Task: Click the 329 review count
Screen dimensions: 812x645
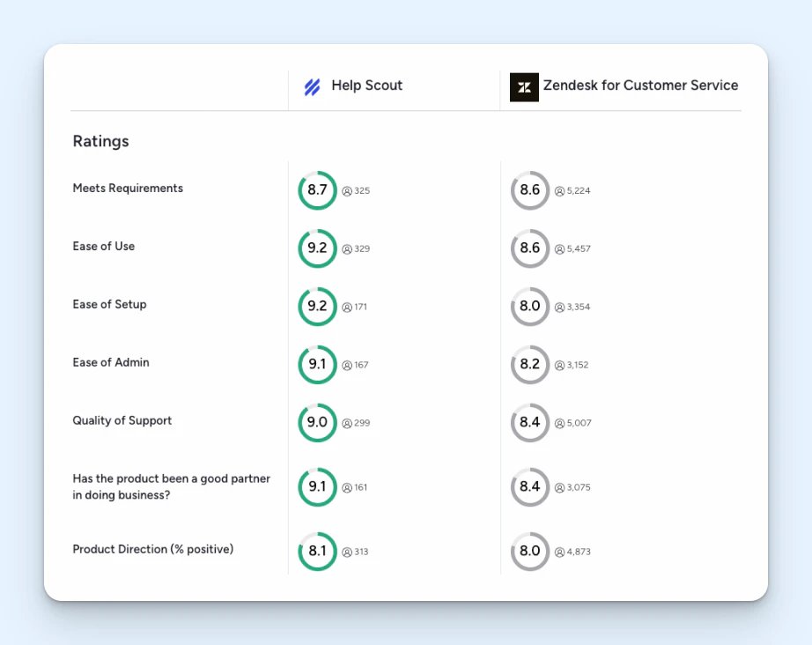Action: point(362,248)
